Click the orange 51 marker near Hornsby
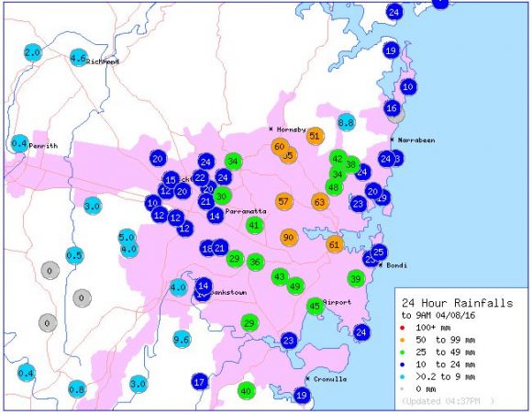Image resolution: width=532 pixels, height=415 pixels. click(x=315, y=136)
